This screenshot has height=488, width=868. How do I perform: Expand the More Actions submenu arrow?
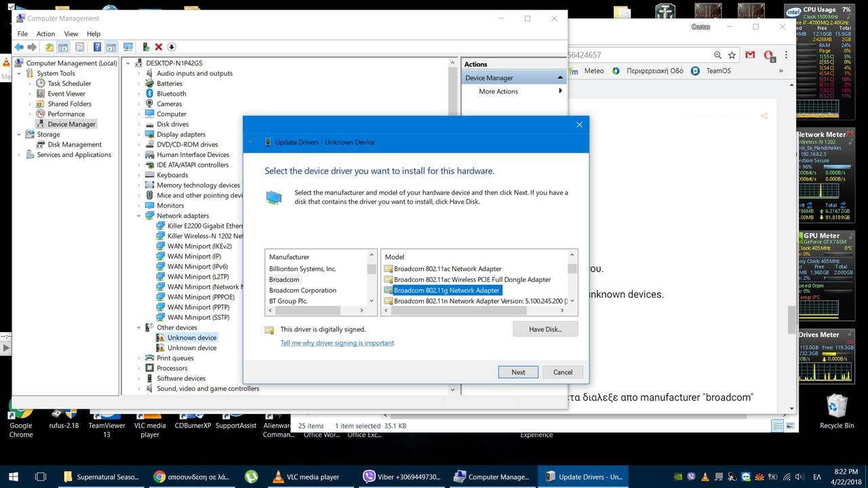pos(560,91)
